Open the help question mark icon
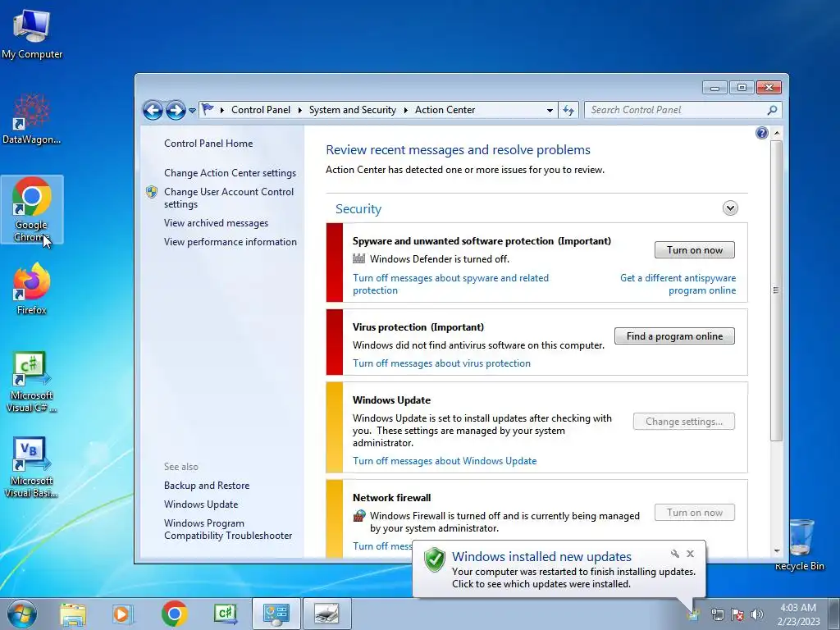 (761, 133)
